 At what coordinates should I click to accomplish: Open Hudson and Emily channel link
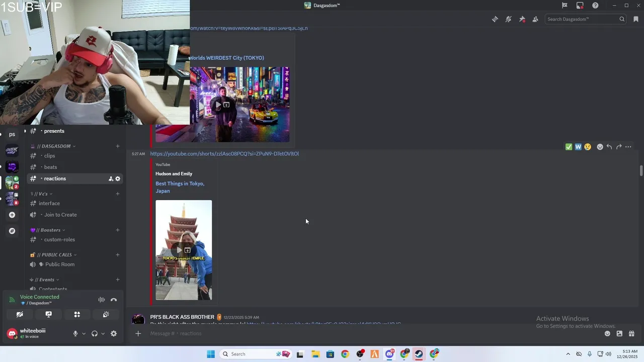[174, 174]
